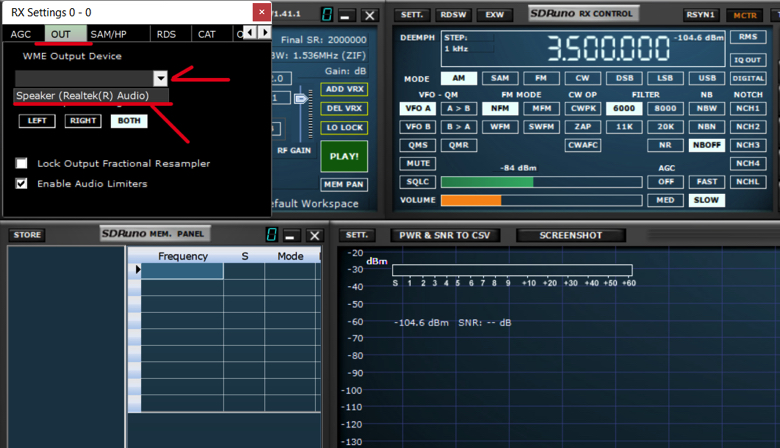Select VFO A
Viewport: 780px width, 448px height.
click(418, 108)
